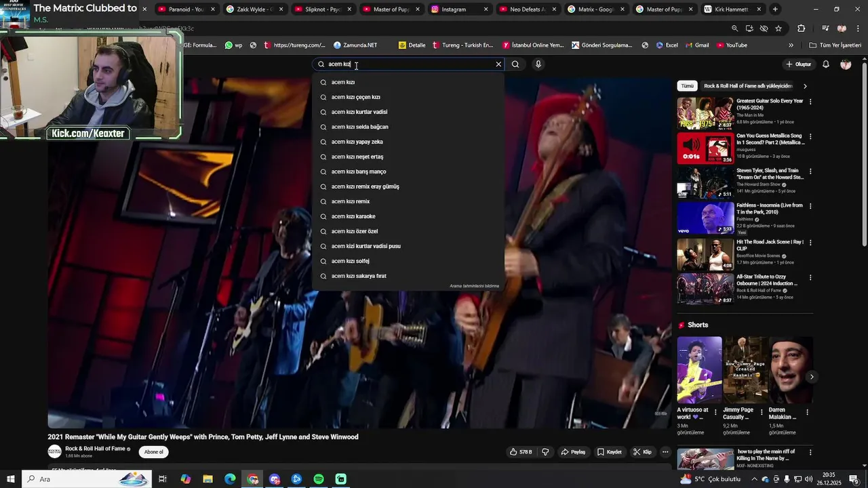Open the Gmail bookmark
This screenshot has width=868, height=488.
click(x=696, y=45)
